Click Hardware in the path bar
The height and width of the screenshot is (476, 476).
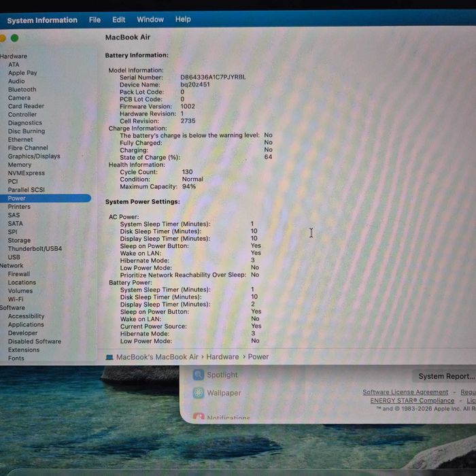pyautogui.click(x=222, y=357)
